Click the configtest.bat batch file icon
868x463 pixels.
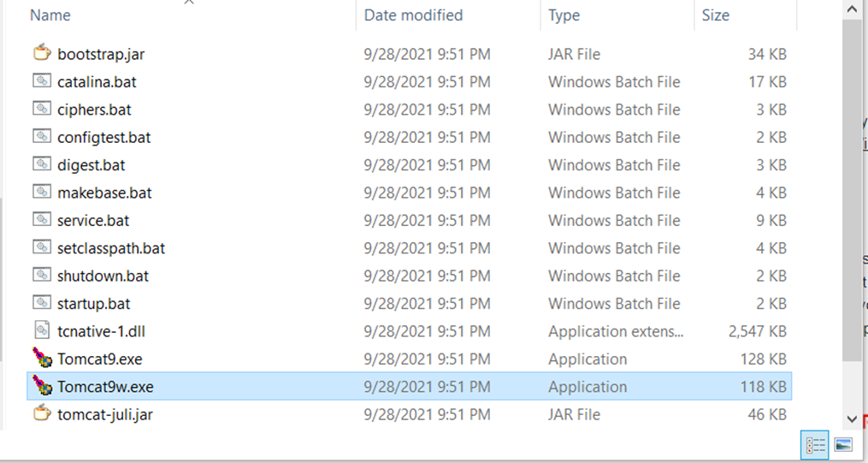click(42, 136)
